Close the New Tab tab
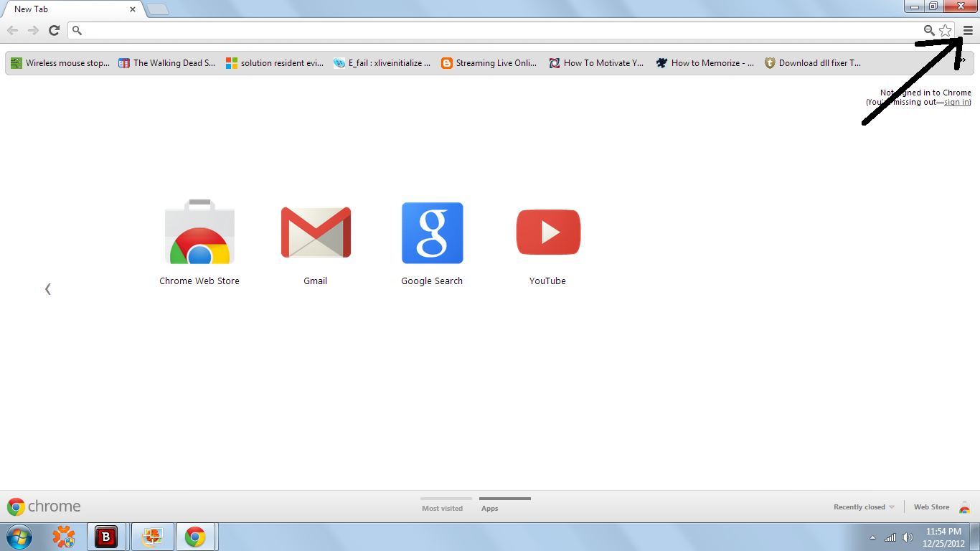Viewport: 980px width, 551px height. pyautogui.click(x=133, y=9)
